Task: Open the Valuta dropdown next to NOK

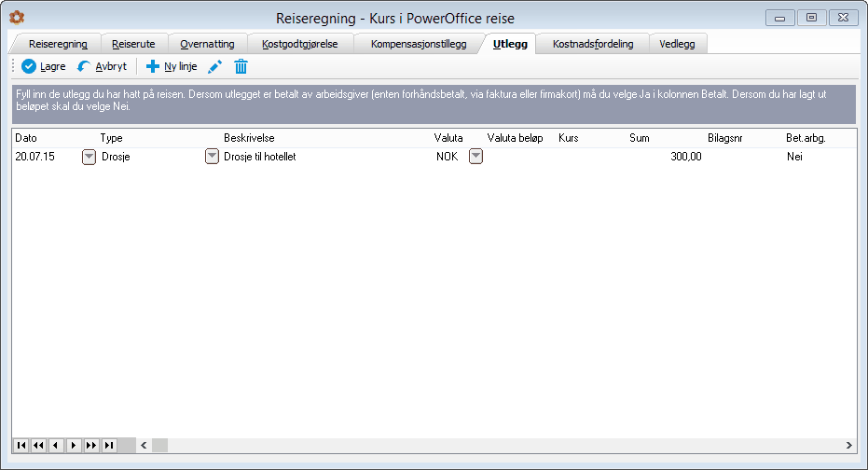Action: (x=475, y=157)
